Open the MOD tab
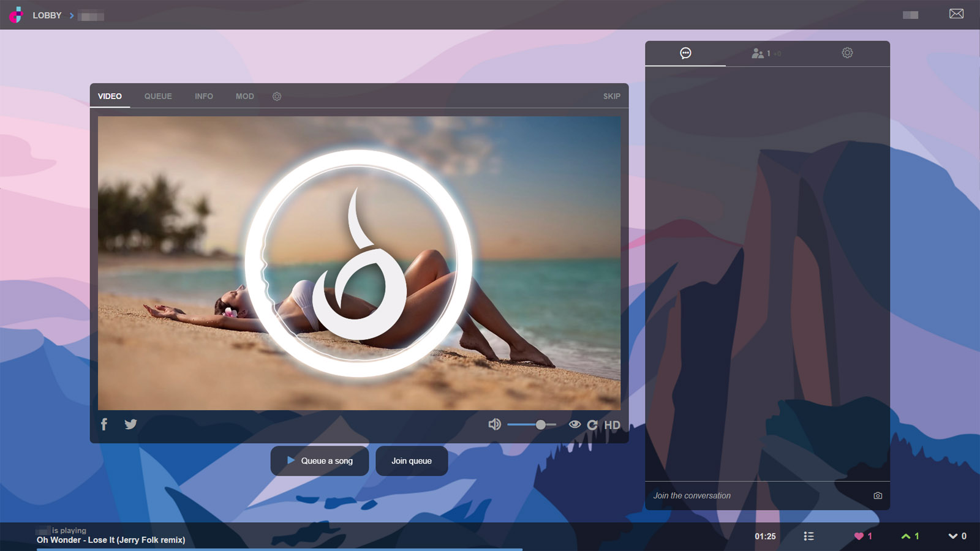The height and width of the screenshot is (551, 980). (x=245, y=96)
